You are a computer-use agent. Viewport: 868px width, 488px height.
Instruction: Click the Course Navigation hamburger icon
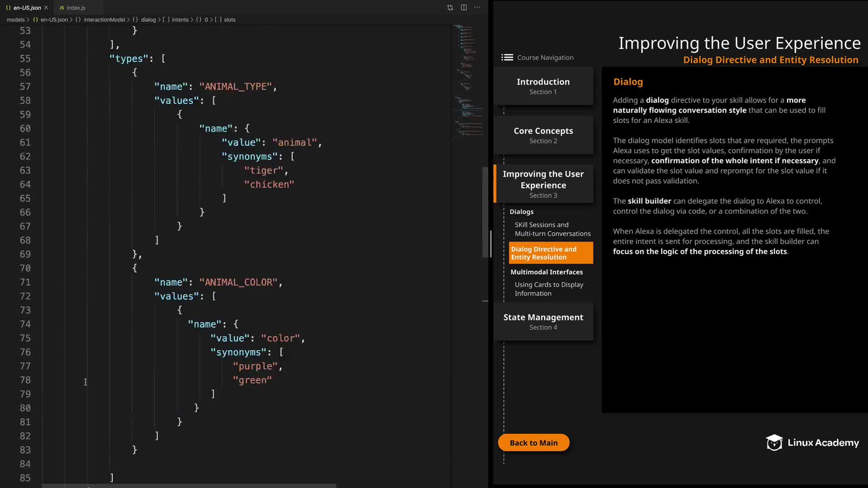507,57
